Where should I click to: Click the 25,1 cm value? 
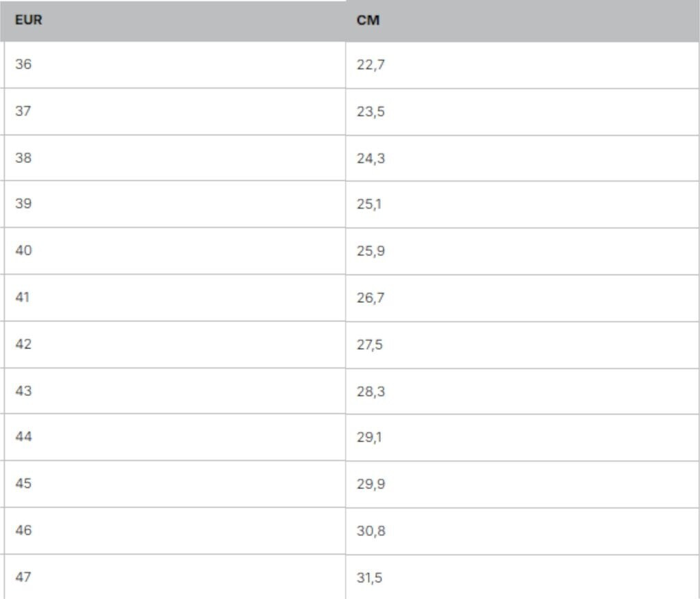[369, 204]
